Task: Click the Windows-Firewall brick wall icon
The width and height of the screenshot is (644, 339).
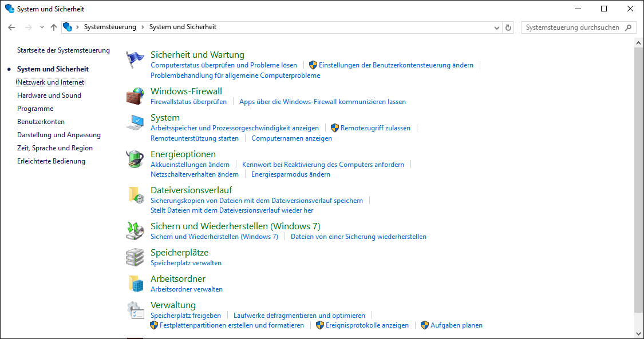Action: coord(135,96)
